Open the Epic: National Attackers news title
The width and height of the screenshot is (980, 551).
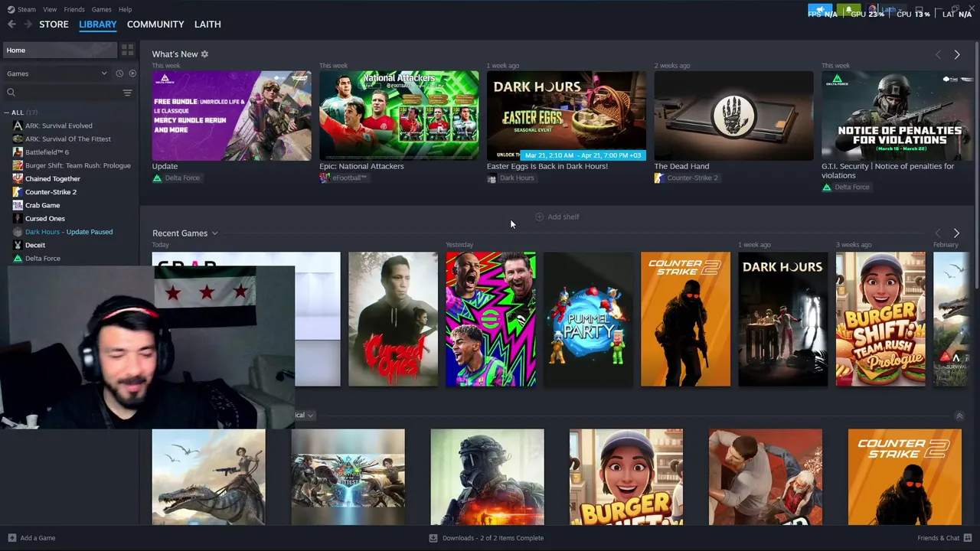coord(361,166)
